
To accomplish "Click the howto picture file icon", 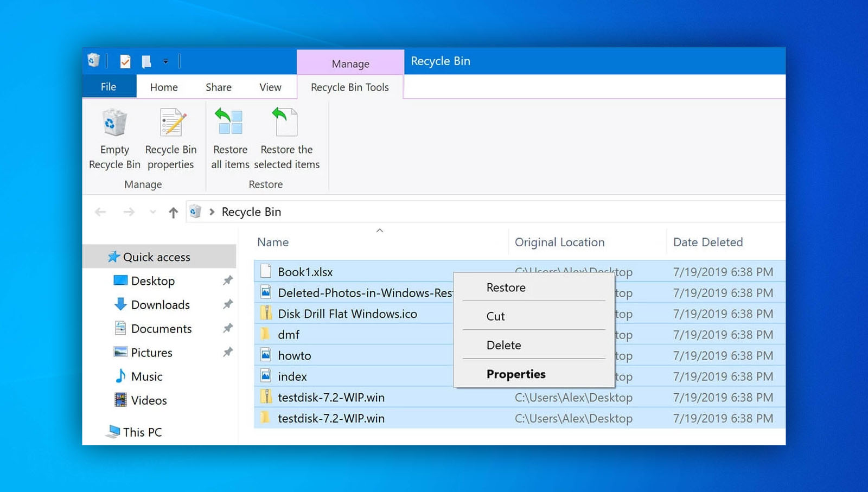I will 266,355.
